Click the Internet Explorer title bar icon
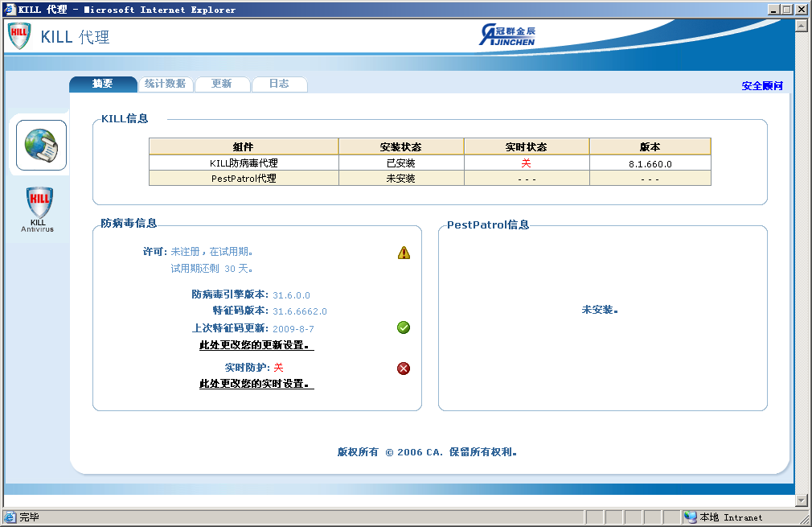812x527 pixels. 10,10
